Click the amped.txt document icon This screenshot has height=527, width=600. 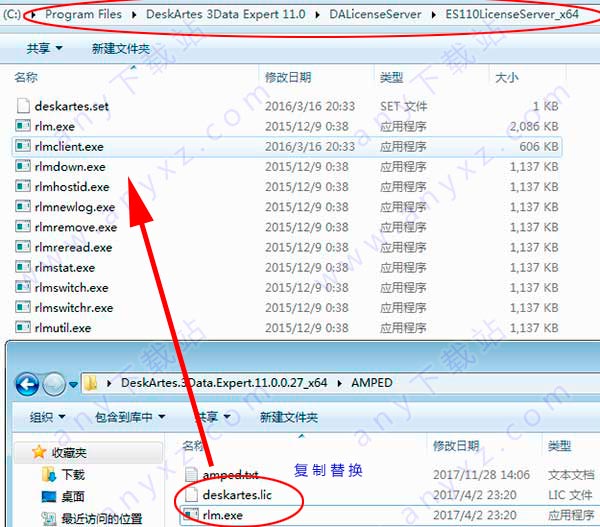tap(191, 475)
